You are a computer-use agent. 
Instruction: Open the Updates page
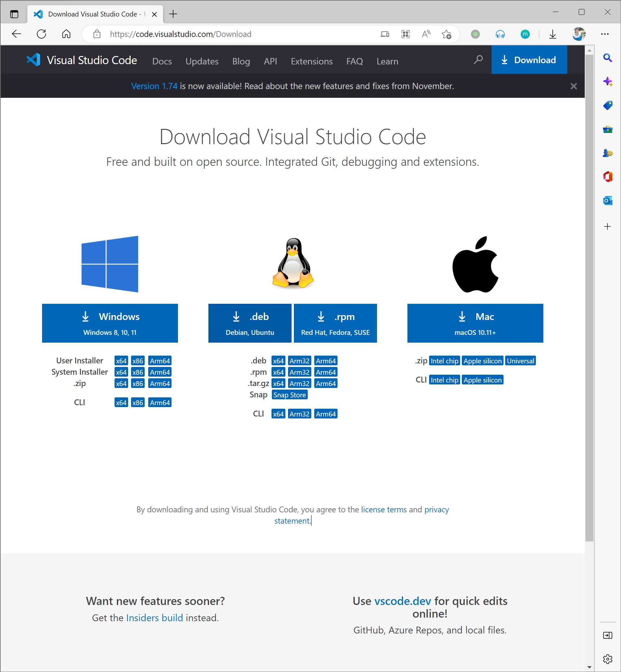(x=202, y=61)
